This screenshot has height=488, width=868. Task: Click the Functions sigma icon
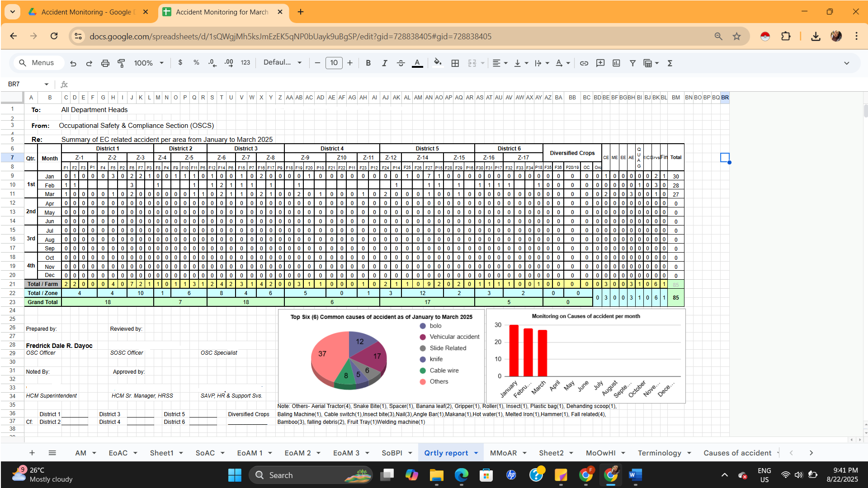670,63
